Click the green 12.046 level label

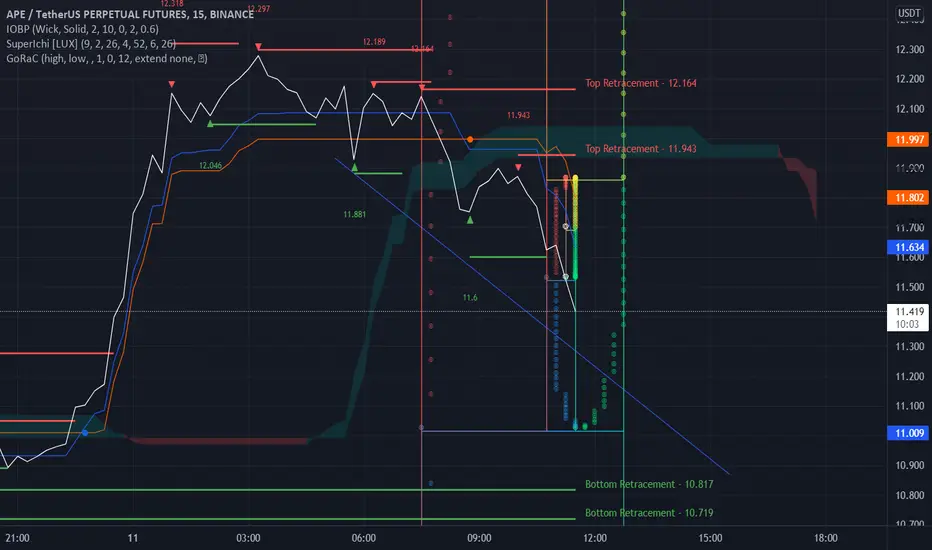pos(210,165)
